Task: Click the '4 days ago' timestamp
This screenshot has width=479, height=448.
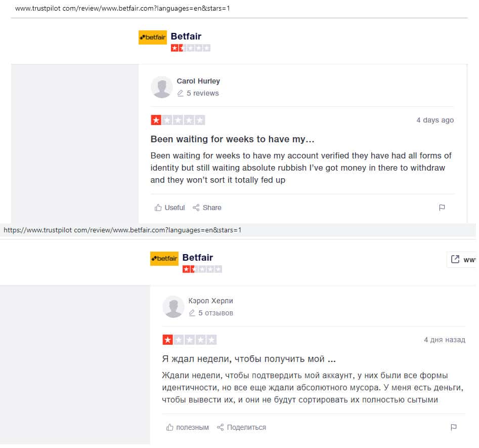Action: click(x=435, y=120)
